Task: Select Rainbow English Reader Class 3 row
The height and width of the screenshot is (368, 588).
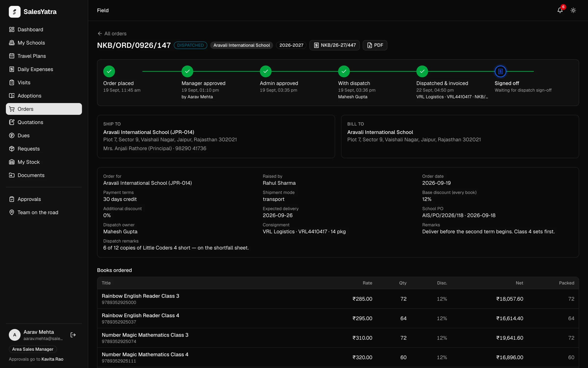Action: click(338, 299)
